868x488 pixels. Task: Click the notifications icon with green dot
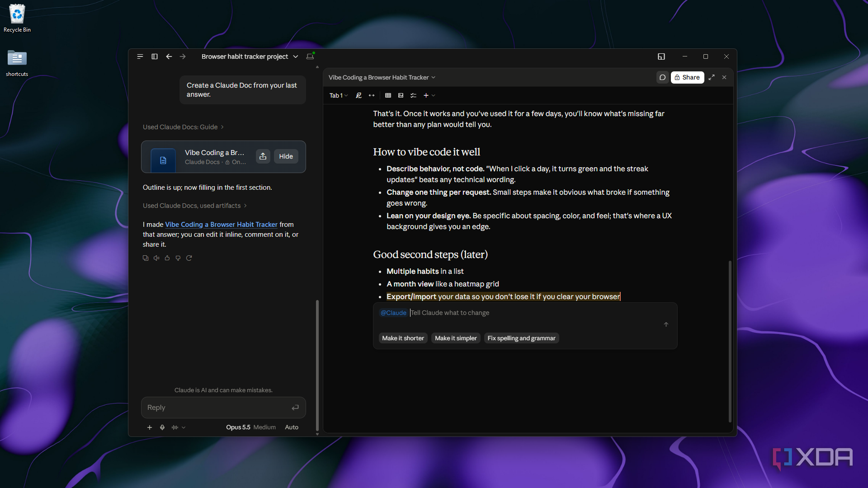(310, 56)
